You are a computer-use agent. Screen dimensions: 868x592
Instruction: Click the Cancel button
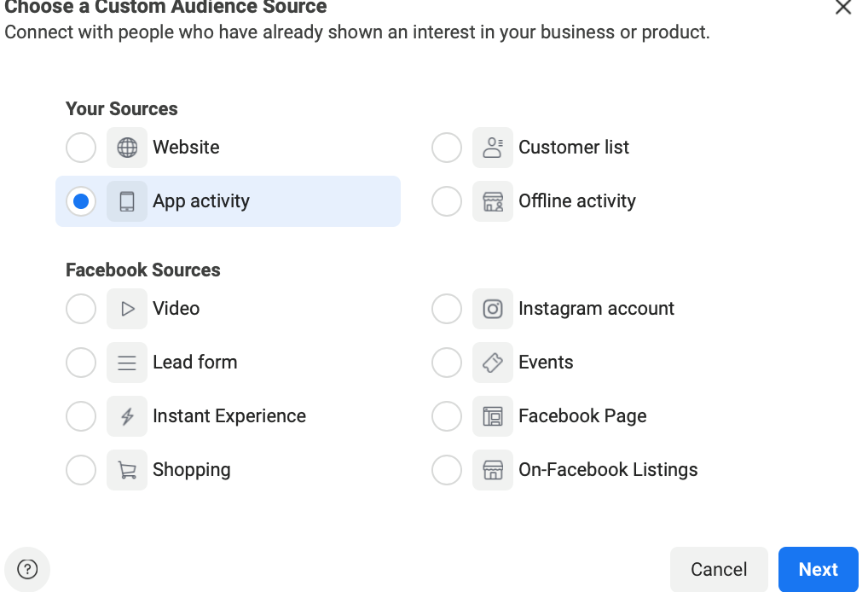[x=719, y=569]
